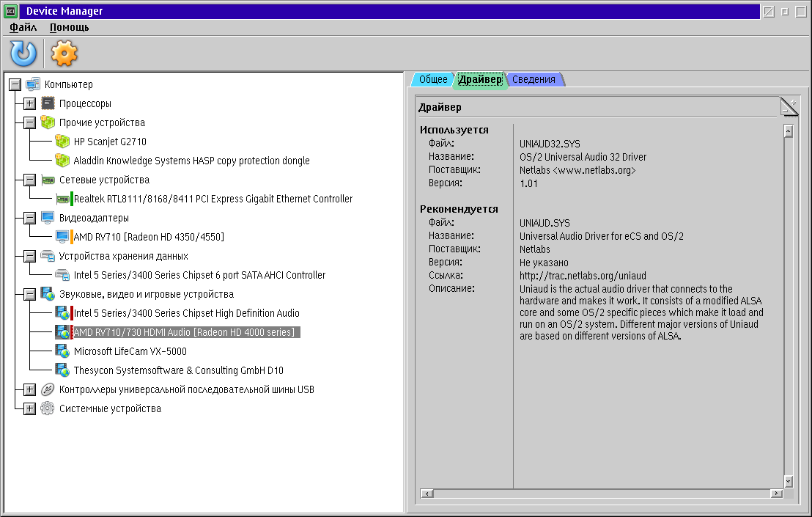Viewport: 812px width, 517px height.
Task: Switch to the Сведения tab
Action: tap(534, 79)
